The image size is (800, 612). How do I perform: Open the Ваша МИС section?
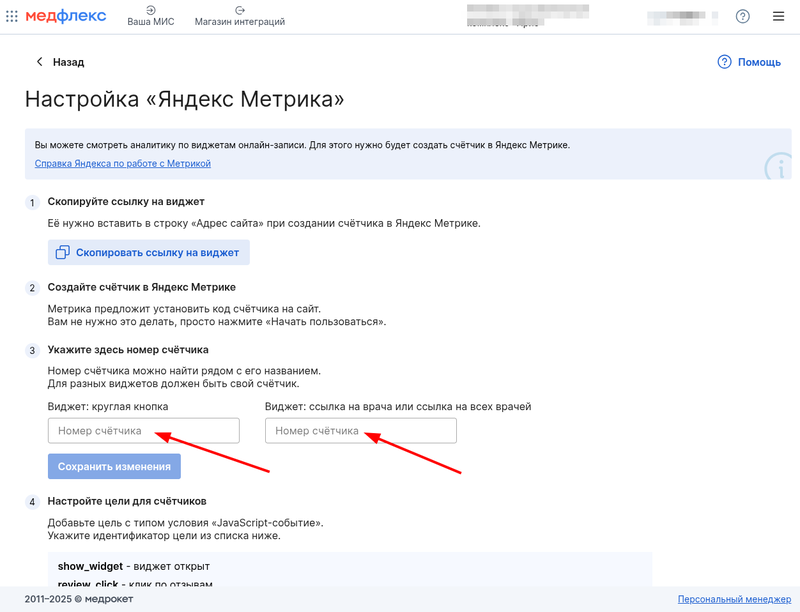tap(151, 16)
